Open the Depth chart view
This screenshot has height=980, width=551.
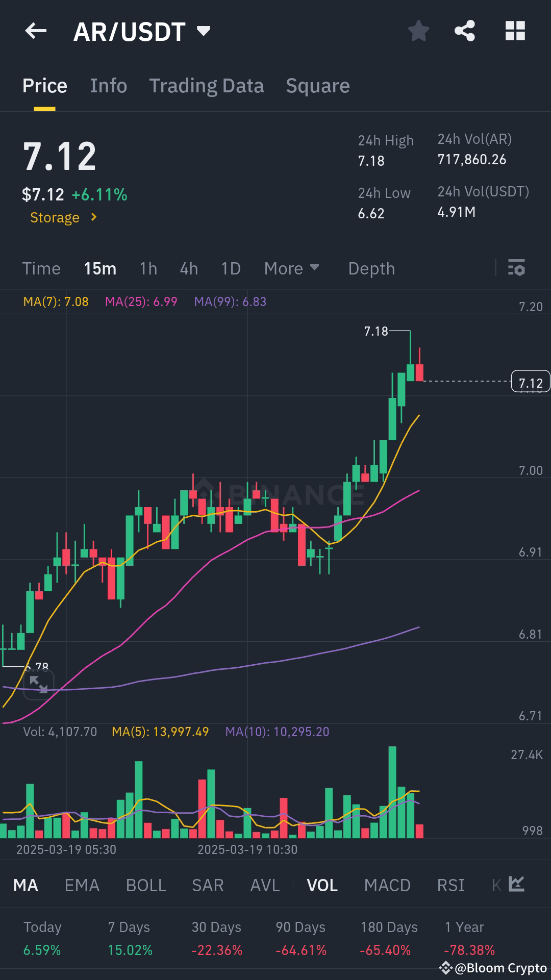click(x=371, y=268)
